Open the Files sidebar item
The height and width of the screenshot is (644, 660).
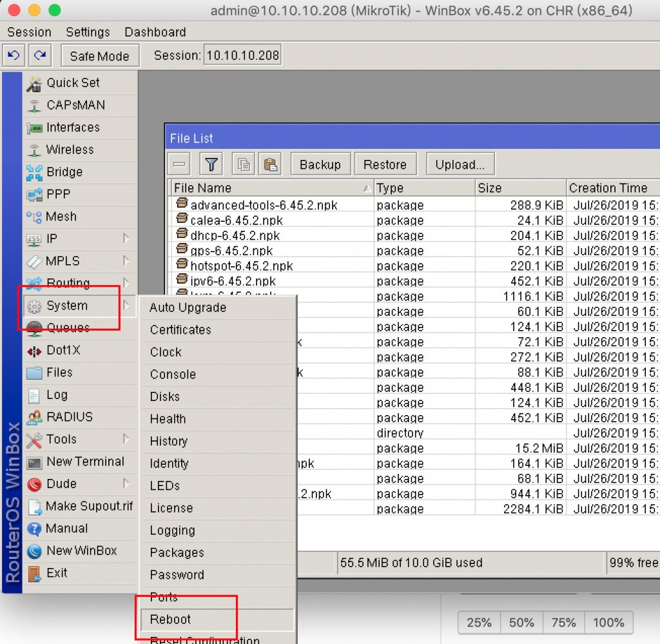click(x=81, y=373)
